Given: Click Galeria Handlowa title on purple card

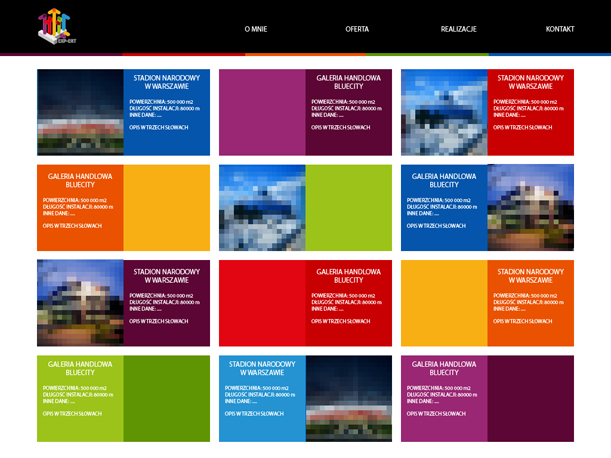Looking at the screenshot, I should coord(444,368).
